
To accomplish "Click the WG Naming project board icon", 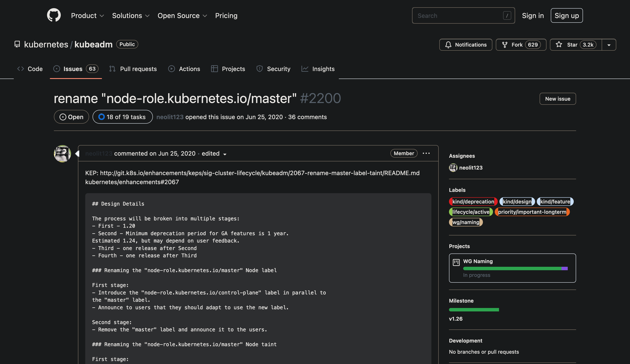I will click(456, 262).
